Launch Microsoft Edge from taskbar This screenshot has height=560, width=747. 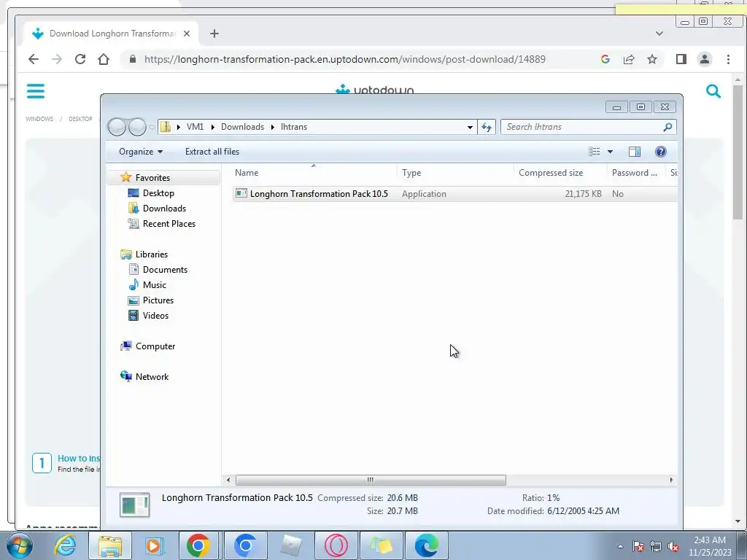click(x=426, y=545)
